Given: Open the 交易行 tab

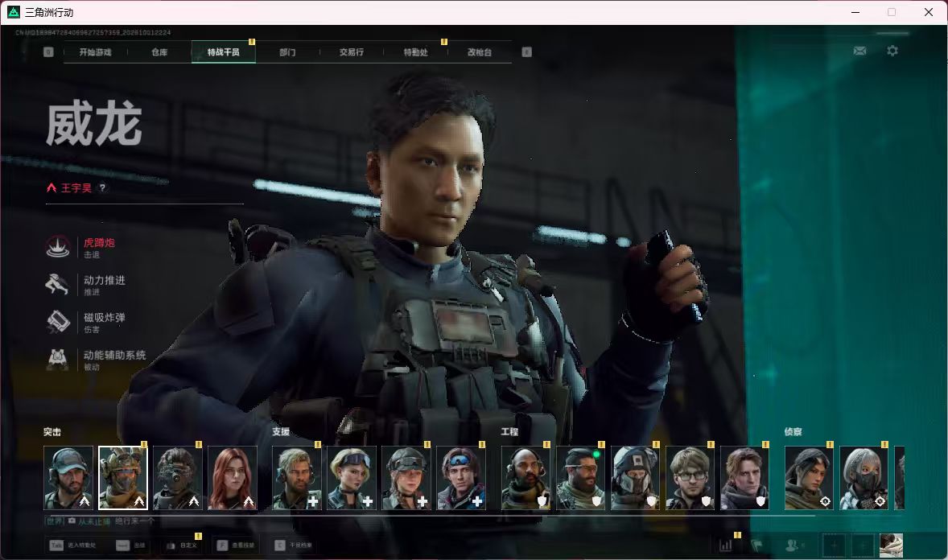Looking at the screenshot, I should click(351, 52).
